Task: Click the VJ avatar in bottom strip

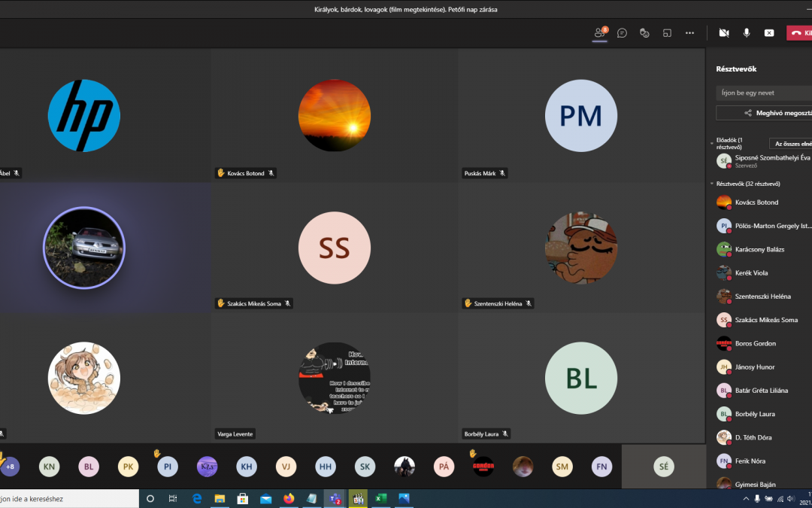Action: (x=286, y=467)
